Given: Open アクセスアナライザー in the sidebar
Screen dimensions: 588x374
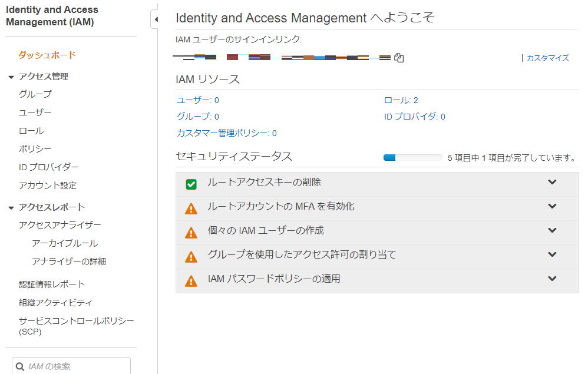Looking at the screenshot, I should [60, 225].
